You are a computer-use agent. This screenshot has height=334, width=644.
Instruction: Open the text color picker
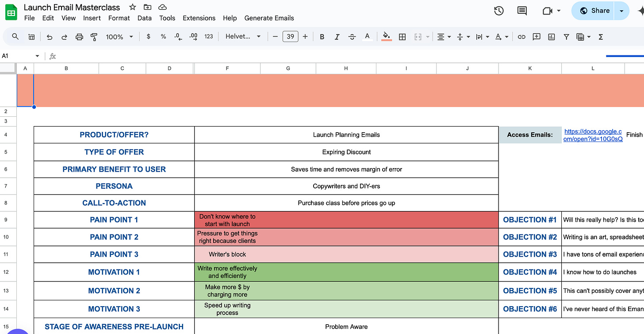click(x=367, y=37)
